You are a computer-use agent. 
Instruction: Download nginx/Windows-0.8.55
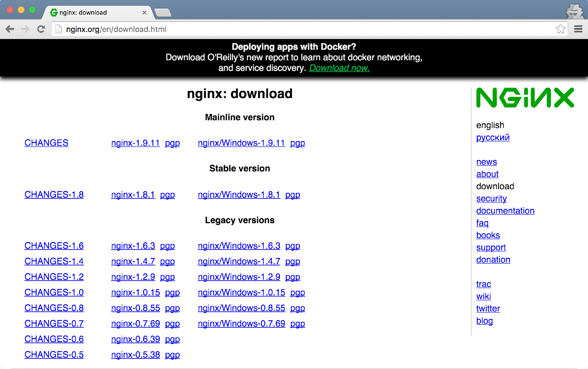[241, 308]
